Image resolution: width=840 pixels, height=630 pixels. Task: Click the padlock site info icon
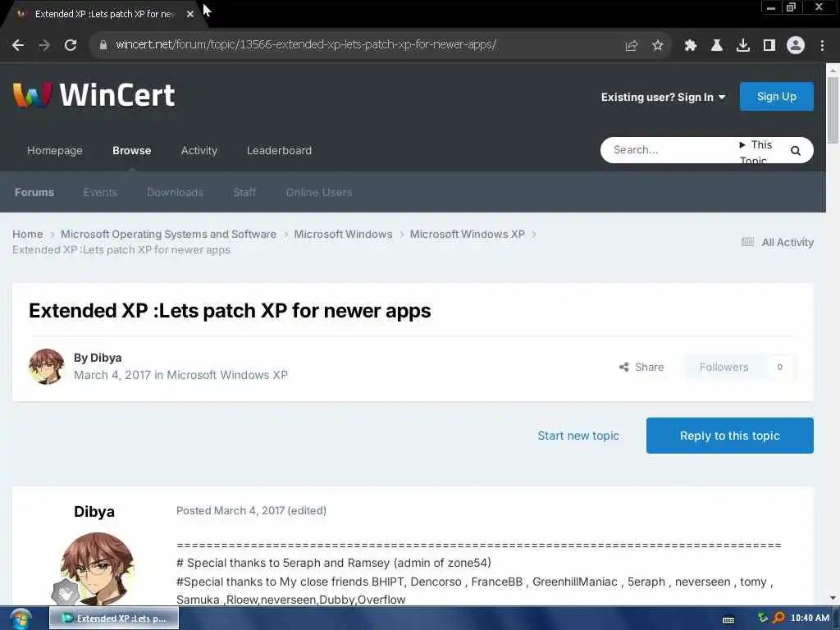click(103, 45)
